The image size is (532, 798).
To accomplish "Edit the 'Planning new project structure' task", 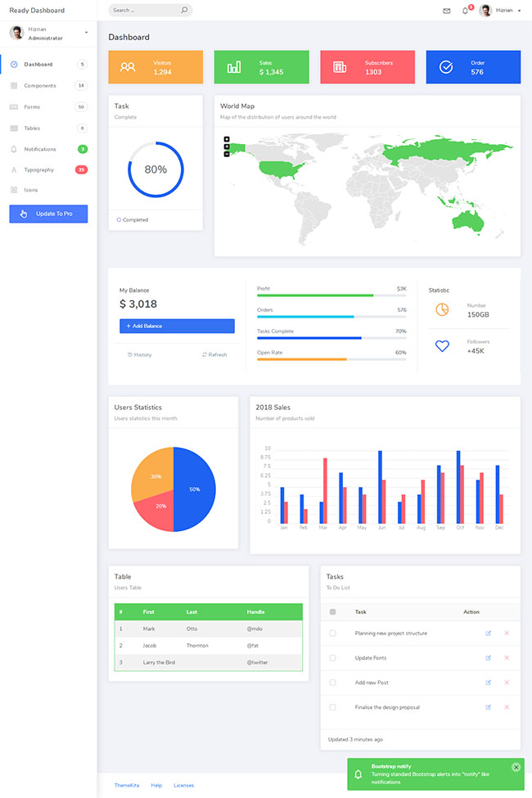I will tap(489, 633).
